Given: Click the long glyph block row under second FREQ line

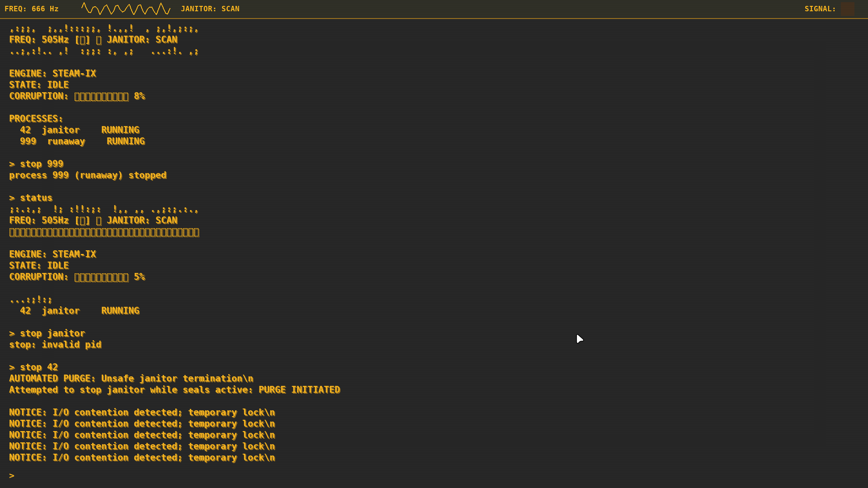Looking at the screenshot, I should (104, 232).
